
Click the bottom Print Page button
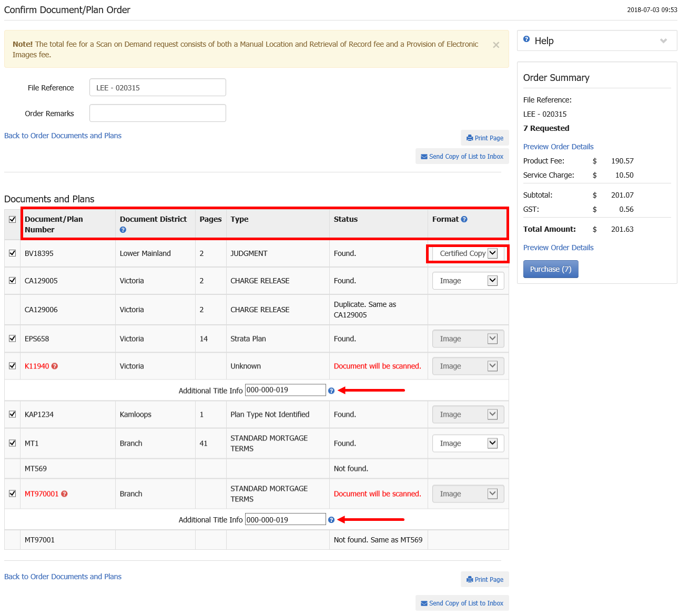(x=485, y=580)
